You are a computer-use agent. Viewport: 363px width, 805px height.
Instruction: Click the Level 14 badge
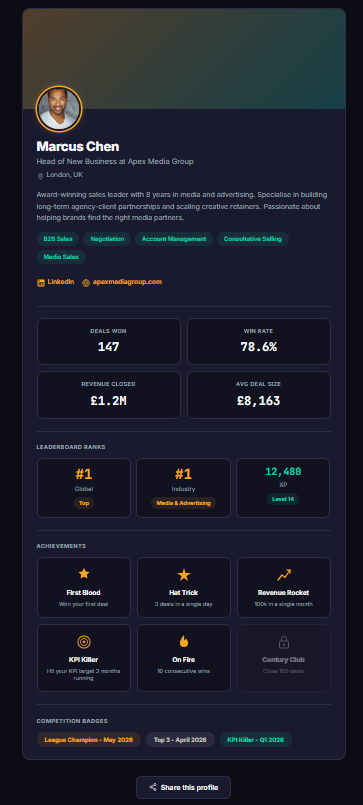tap(283, 499)
